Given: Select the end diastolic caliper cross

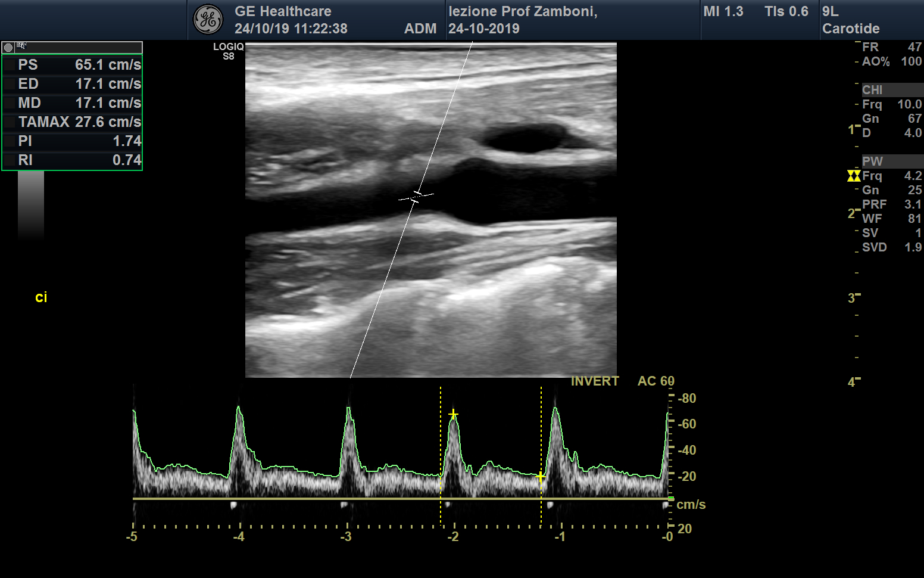Looking at the screenshot, I should coord(541,477).
